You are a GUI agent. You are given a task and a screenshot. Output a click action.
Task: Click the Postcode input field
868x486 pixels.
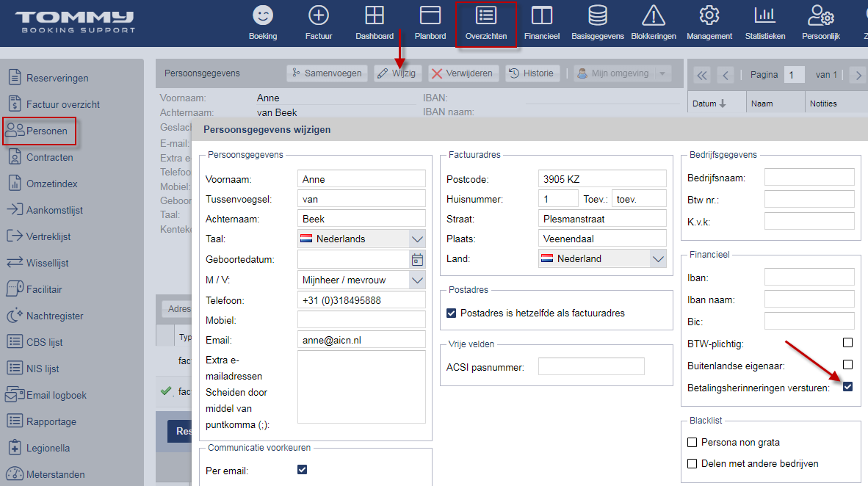tap(602, 179)
